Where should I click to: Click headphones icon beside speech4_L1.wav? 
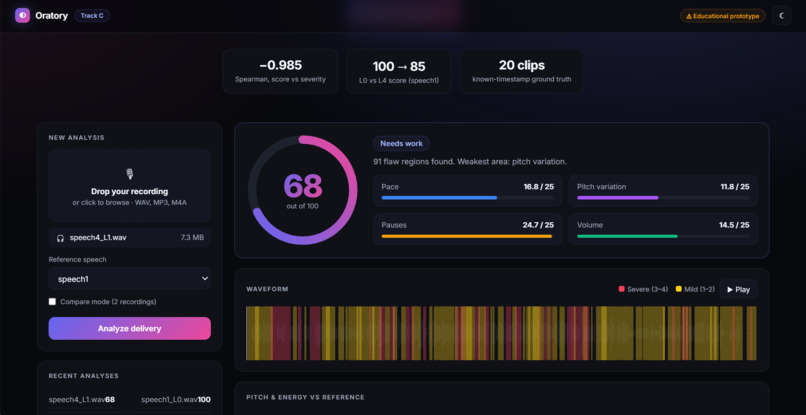[x=60, y=238]
